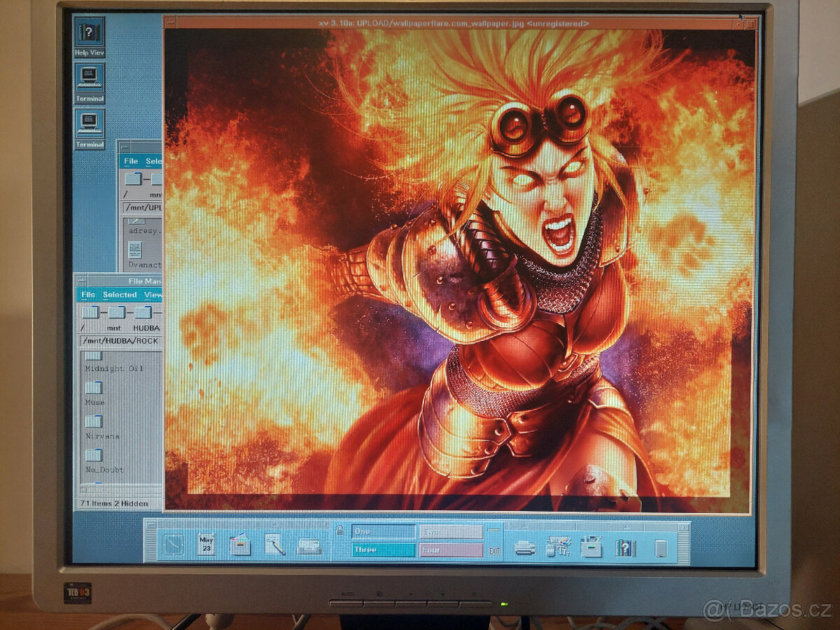This screenshot has height=630, width=840.
Task: Click the xv window title bar
Action: click(x=454, y=23)
